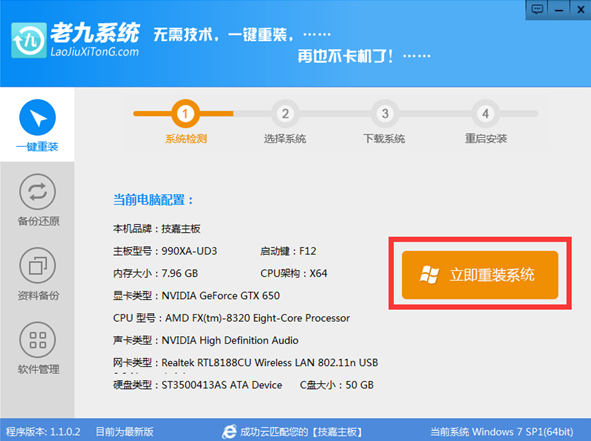Click 网卡类型 Realtek RTL8188CU line

pos(245,363)
